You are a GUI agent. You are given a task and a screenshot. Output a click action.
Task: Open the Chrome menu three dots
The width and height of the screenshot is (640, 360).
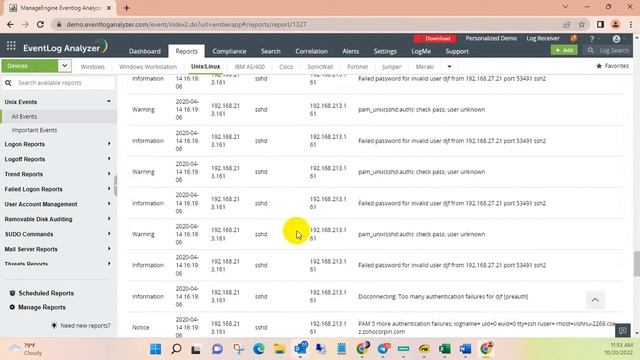click(x=631, y=24)
